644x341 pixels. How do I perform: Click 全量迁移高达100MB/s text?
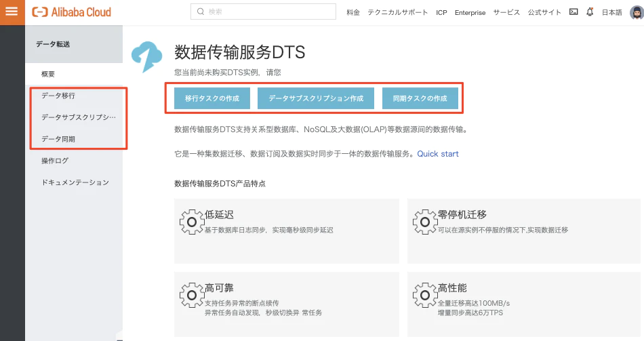coord(474,303)
